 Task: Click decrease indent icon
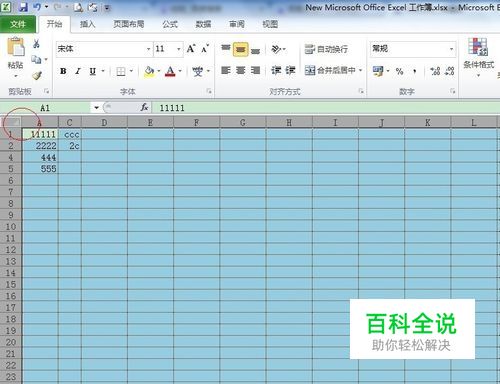click(276, 70)
